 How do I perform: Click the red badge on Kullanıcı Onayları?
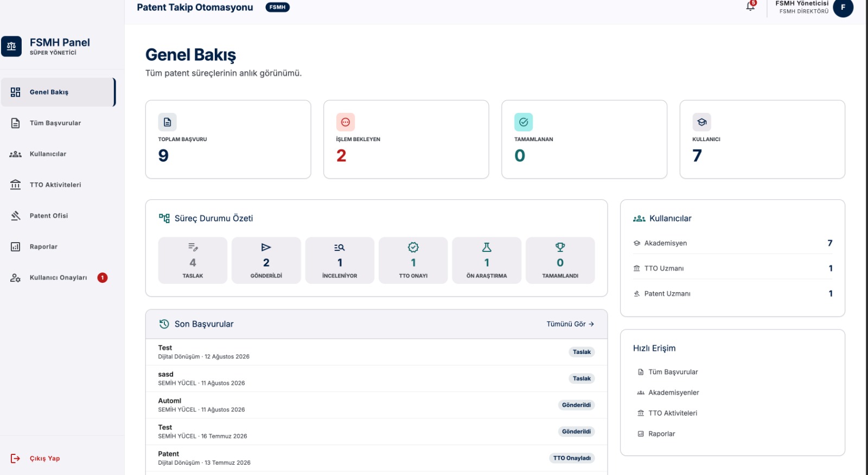[x=103, y=278]
